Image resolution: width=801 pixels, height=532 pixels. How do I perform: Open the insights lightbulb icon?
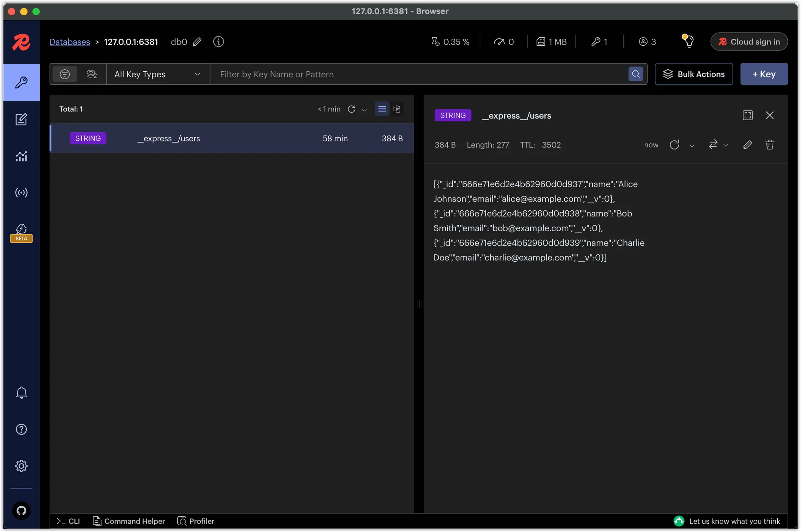(x=688, y=41)
